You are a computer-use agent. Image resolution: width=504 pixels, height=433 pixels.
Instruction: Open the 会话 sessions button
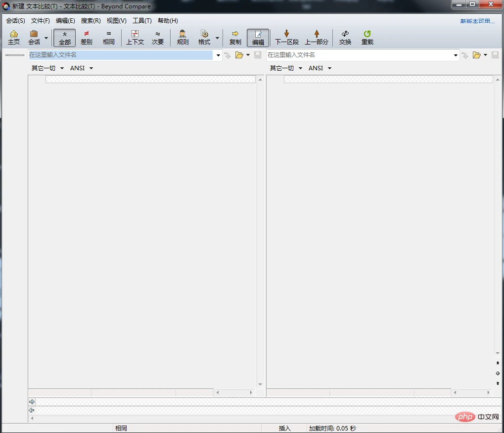pyautogui.click(x=34, y=38)
